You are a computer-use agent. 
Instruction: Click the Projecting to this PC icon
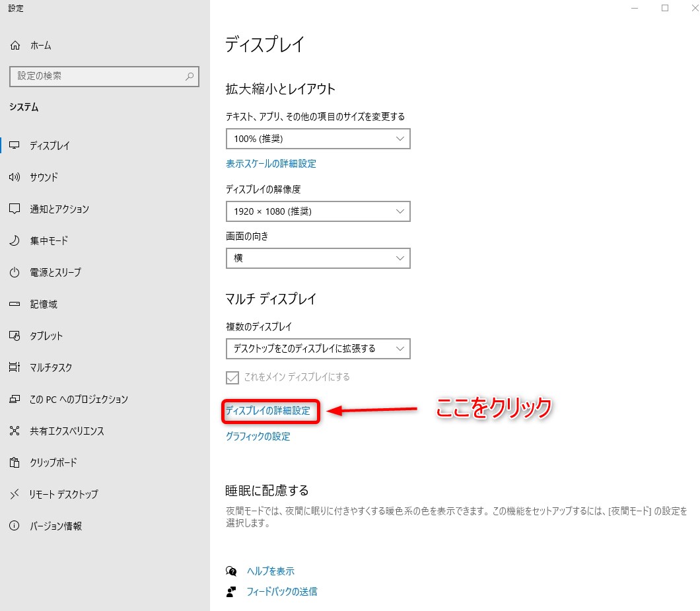[x=15, y=399]
